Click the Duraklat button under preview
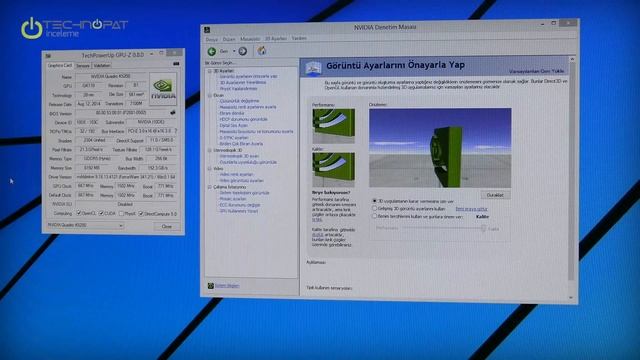Viewport: 640px width, 360px height. tap(495, 195)
